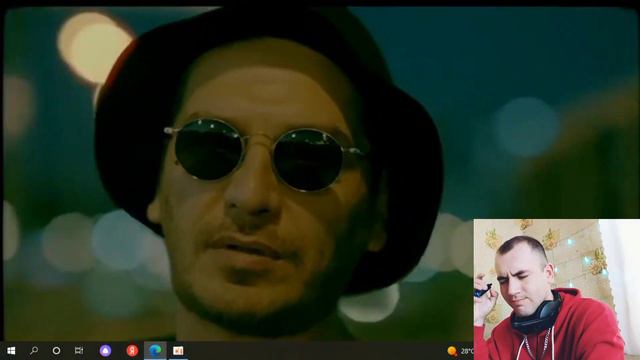Switch to Microsoft Edge in taskbar

(155, 351)
